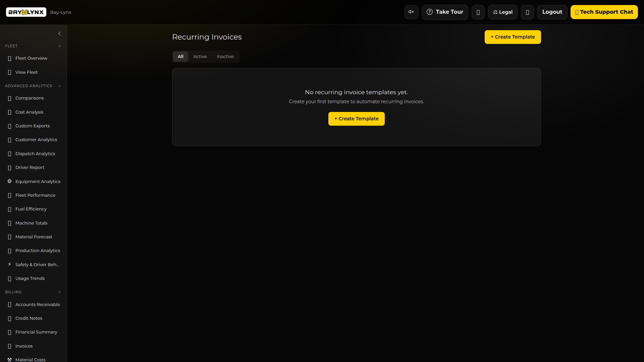The width and height of the screenshot is (644, 362).
Task: Click the Fleet Overview sidebar icon
Action: click(9, 58)
